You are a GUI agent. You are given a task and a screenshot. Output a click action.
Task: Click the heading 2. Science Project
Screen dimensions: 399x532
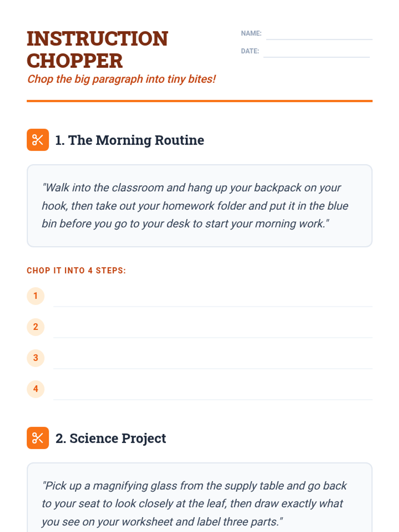tap(111, 438)
